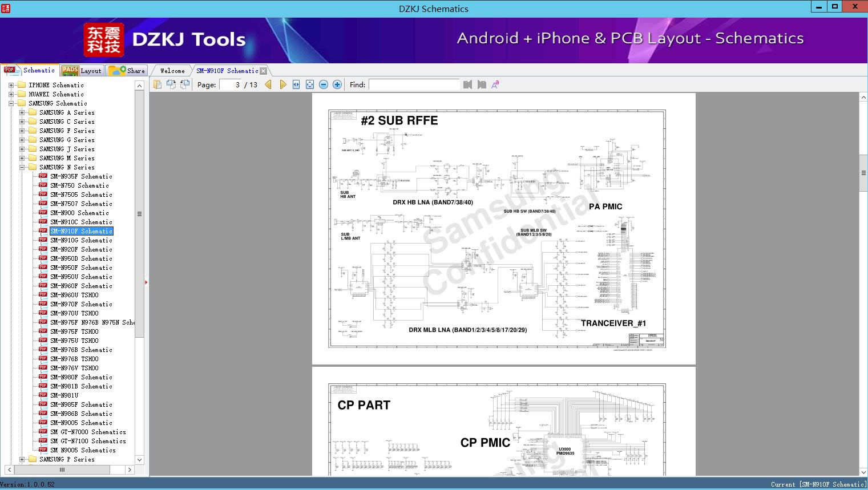Click the copy pages toolbar icon
This screenshot has width=868, height=490.
[158, 84]
